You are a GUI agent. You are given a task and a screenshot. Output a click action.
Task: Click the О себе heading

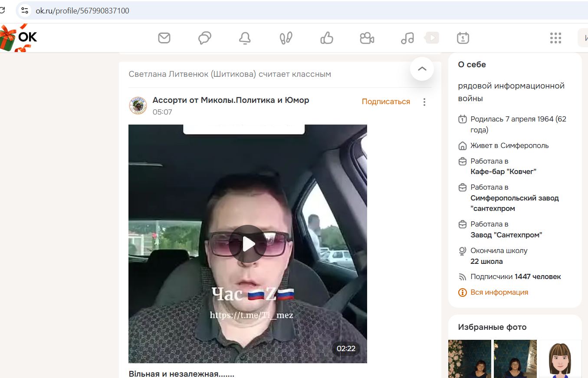[x=472, y=64]
